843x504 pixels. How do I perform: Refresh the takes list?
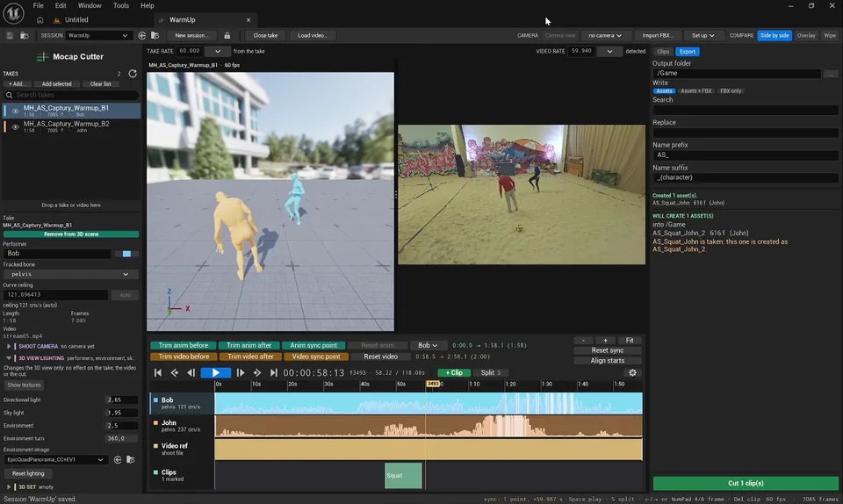133,73
